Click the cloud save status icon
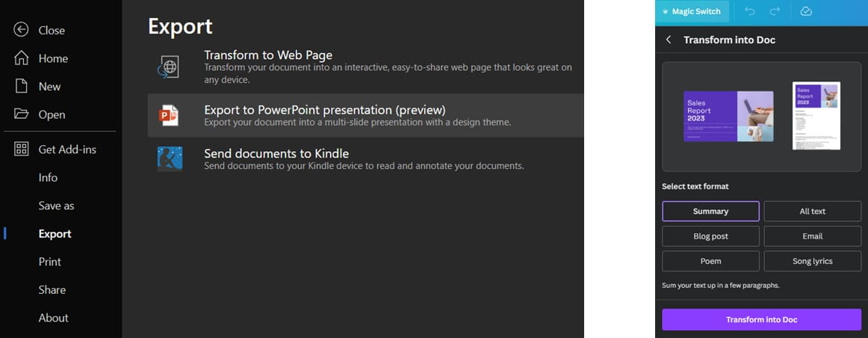This screenshot has height=338, width=868. (806, 11)
